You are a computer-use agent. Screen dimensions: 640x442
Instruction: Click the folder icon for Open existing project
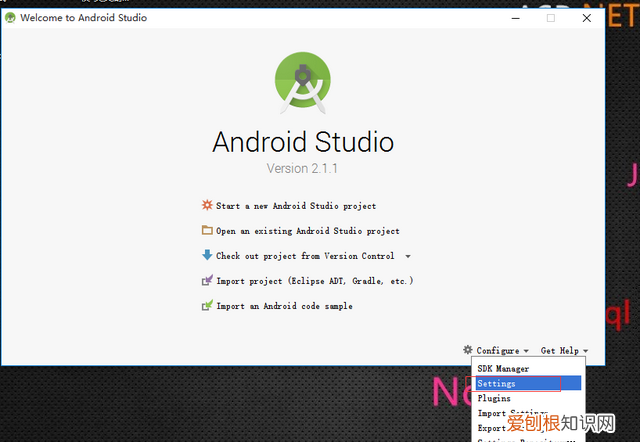207,230
